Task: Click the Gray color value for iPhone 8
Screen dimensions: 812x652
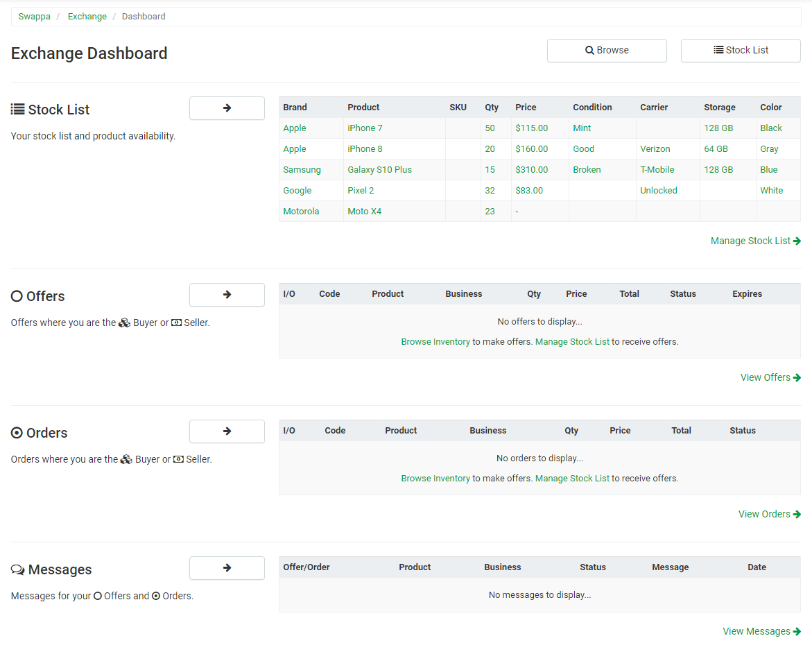Action: point(769,148)
